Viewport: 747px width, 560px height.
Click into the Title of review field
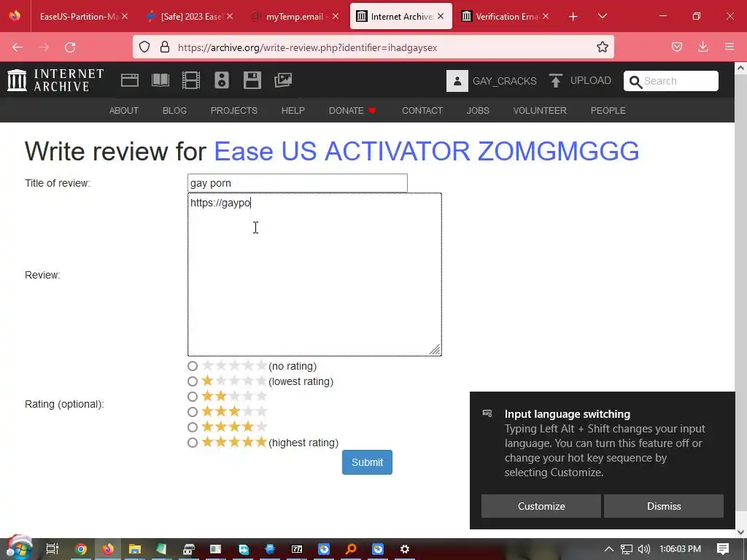click(298, 183)
